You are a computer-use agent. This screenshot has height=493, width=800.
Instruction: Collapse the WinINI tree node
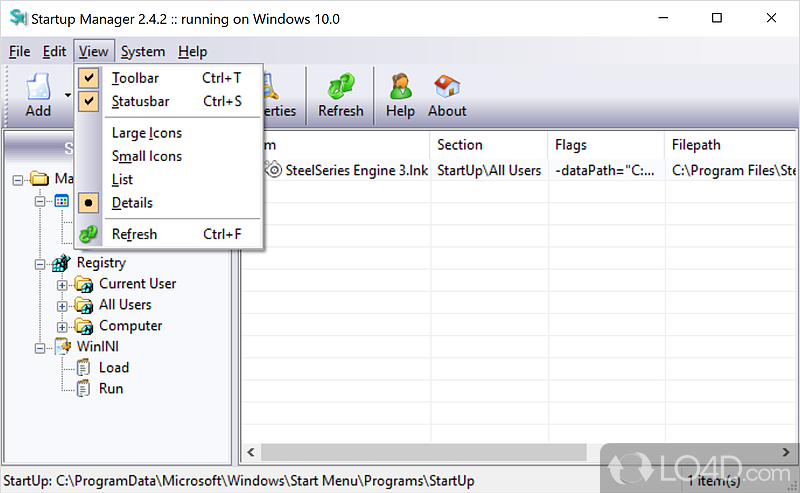click(x=39, y=349)
